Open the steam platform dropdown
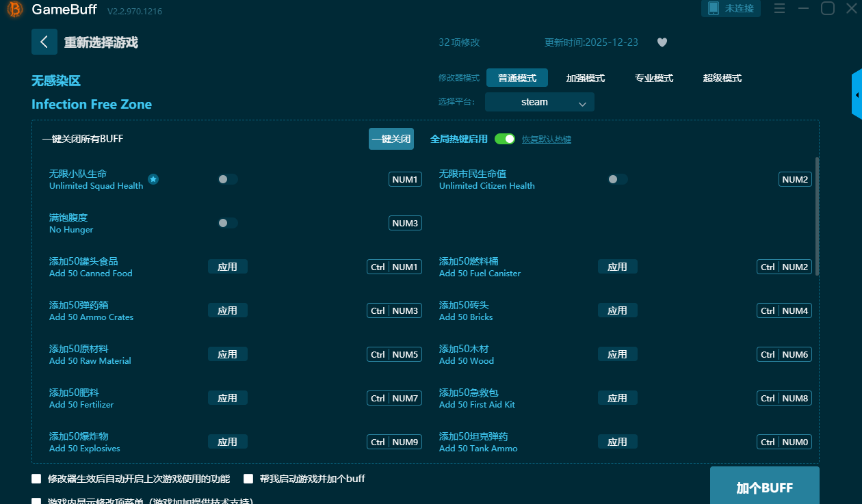The width and height of the screenshot is (862, 504). point(539,102)
